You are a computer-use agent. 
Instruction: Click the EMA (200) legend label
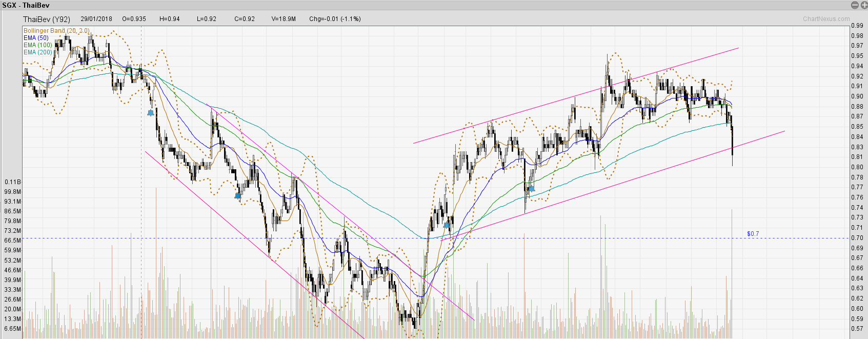(x=37, y=52)
